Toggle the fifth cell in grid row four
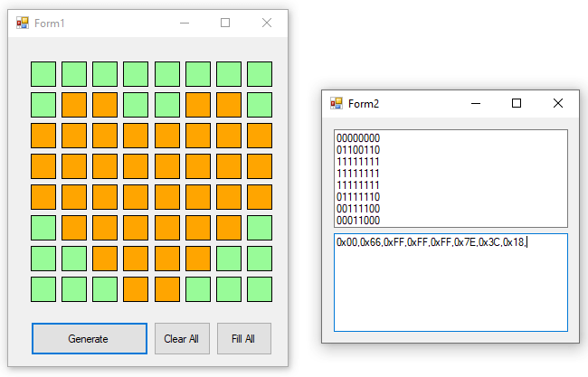 pos(167,166)
